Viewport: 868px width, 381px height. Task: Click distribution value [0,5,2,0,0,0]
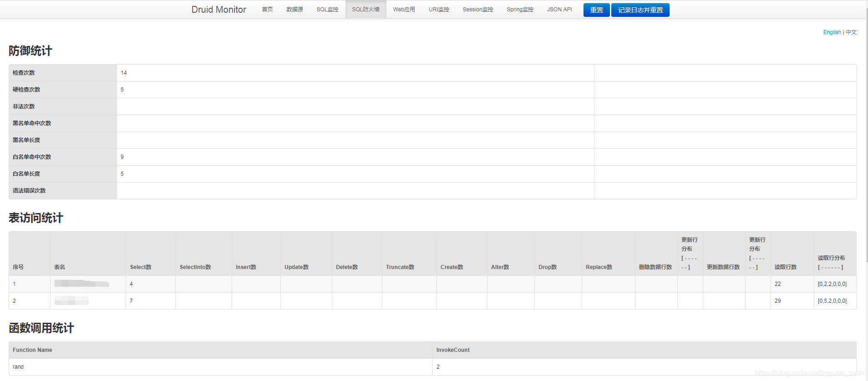pos(832,301)
